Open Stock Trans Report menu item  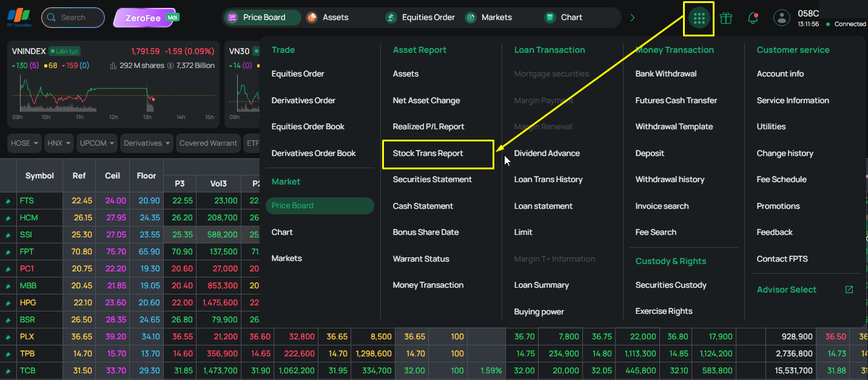point(428,154)
